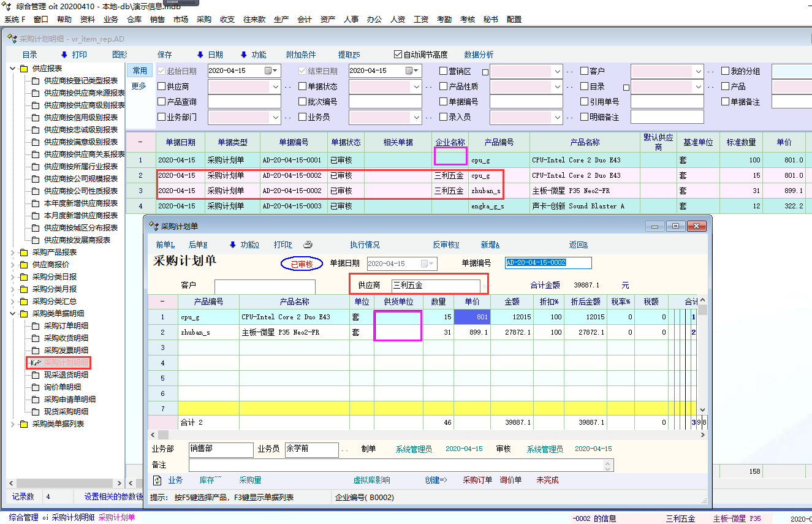Check the 我的分组 checkbox
The image size is (812, 524).
(x=726, y=71)
